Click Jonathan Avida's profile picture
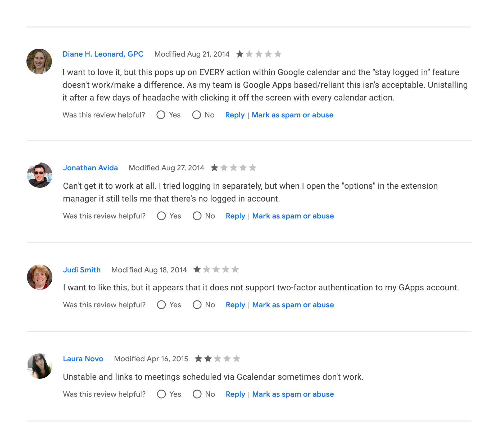 40,175
